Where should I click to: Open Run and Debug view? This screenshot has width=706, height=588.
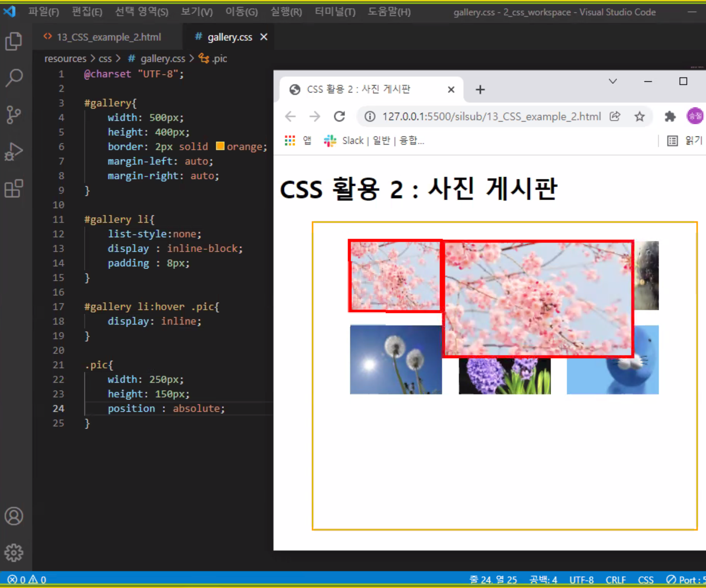[x=14, y=152]
